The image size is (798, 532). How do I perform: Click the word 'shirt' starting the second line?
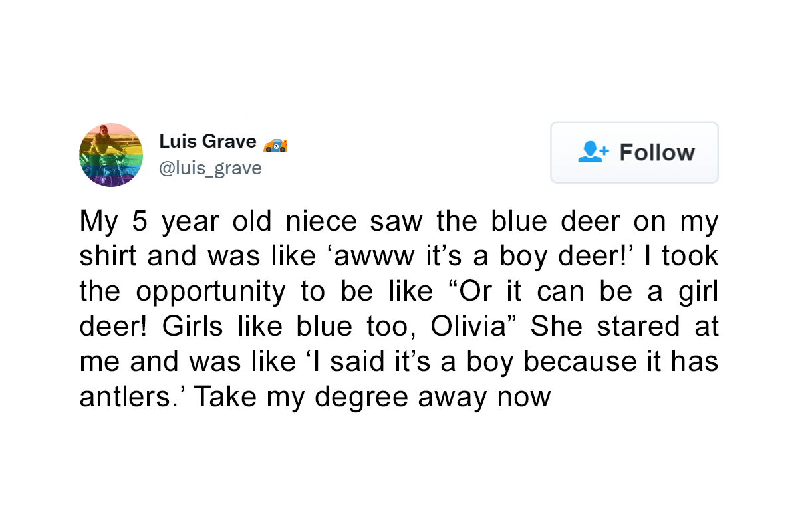pyautogui.click(x=109, y=256)
